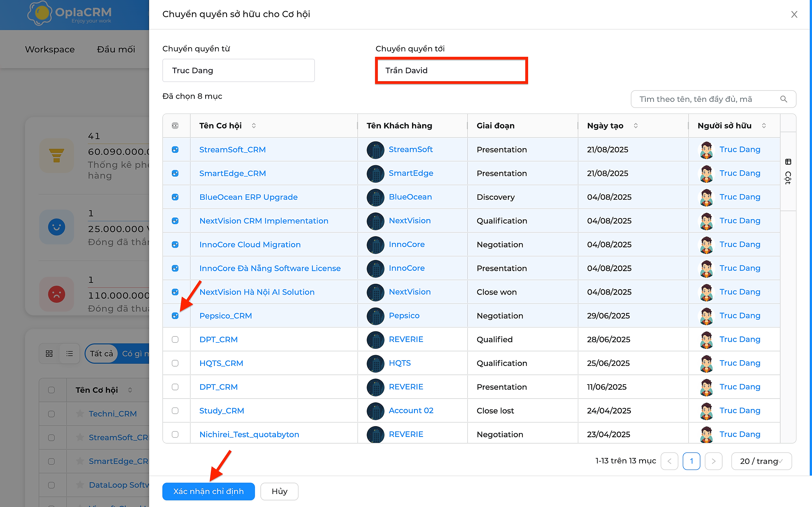Go to previous page arrow

[669, 461]
